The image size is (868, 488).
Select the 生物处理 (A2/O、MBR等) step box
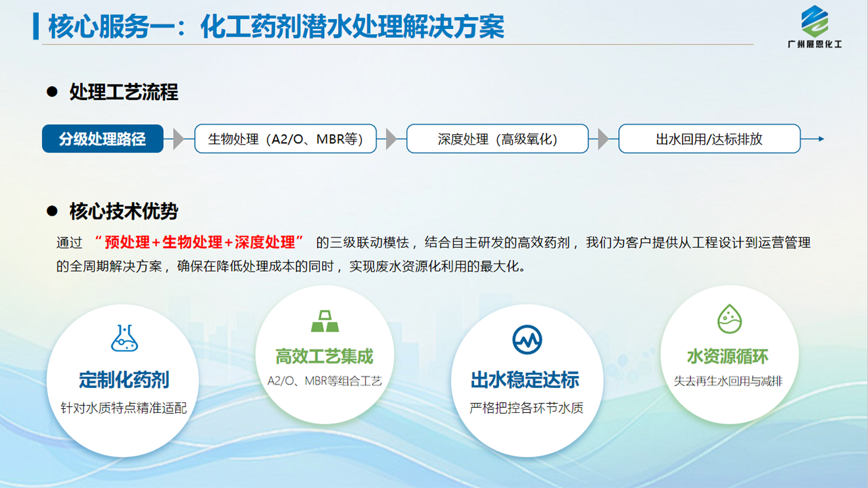click(x=285, y=139)
